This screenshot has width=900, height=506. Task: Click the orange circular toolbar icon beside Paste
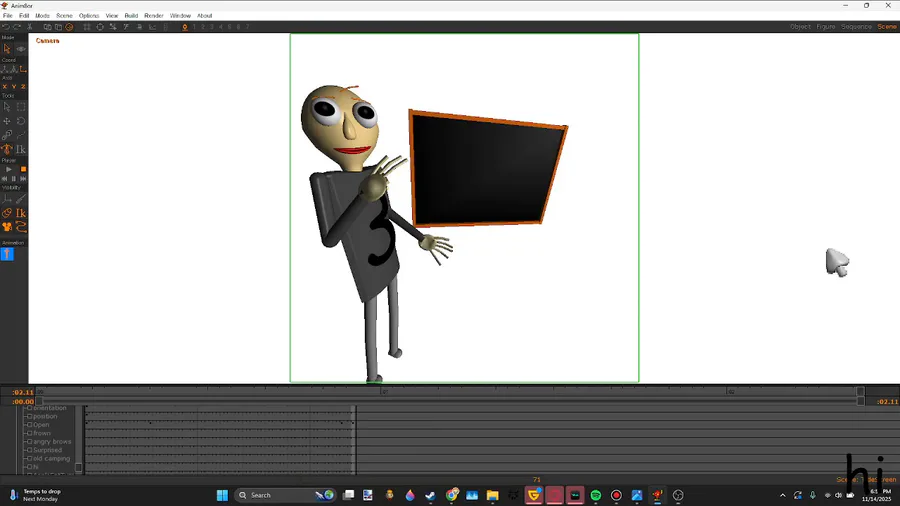tap(69, 27)
